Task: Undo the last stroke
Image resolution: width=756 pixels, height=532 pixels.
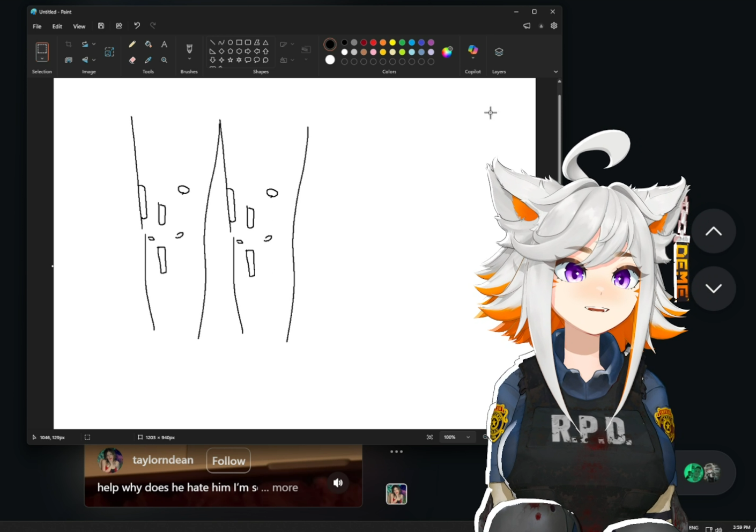Action: [137, 26]
